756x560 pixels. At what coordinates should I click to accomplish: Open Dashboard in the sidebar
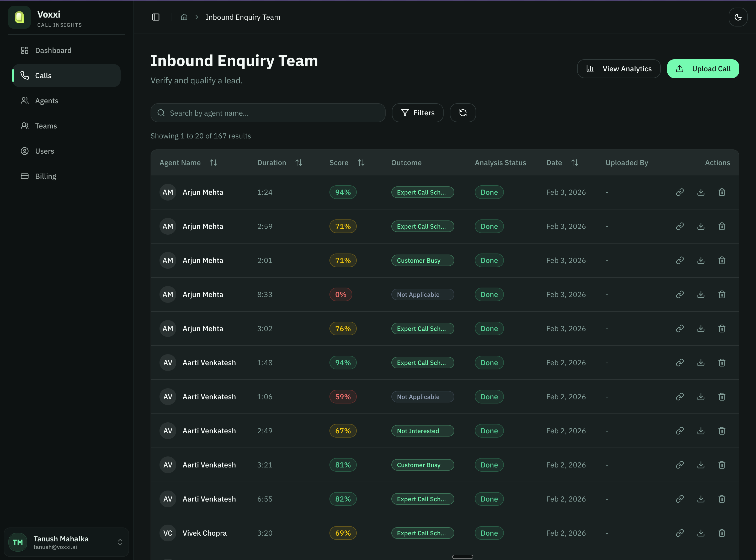point(53,51)
